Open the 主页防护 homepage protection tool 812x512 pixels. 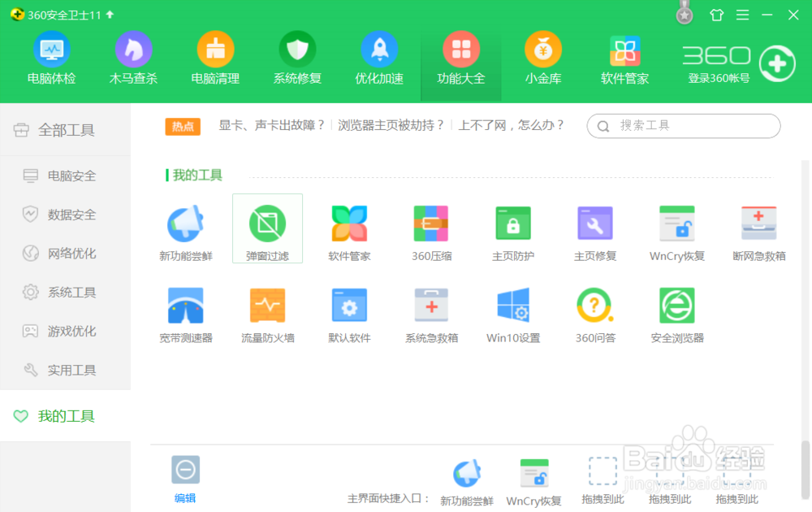coord(513,223)
